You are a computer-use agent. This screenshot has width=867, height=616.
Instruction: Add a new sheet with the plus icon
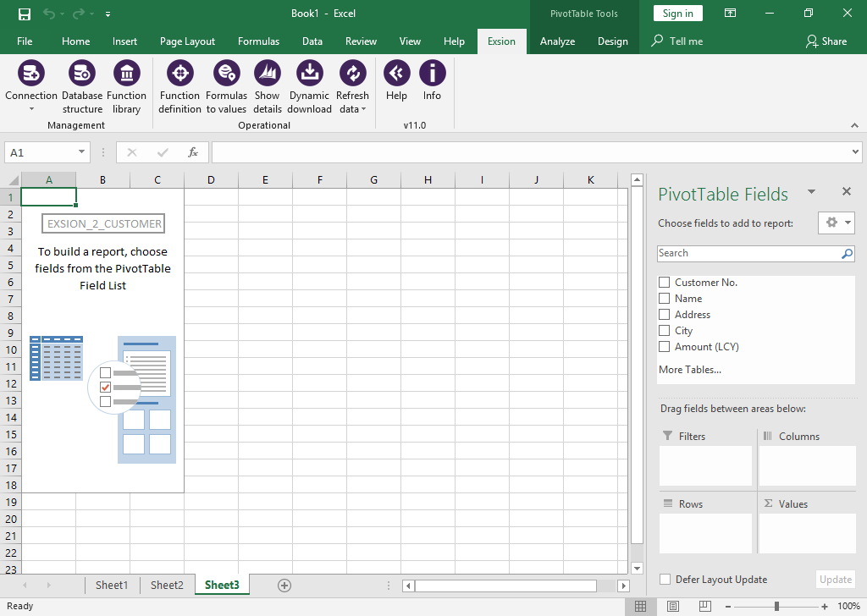coord(284,586)
